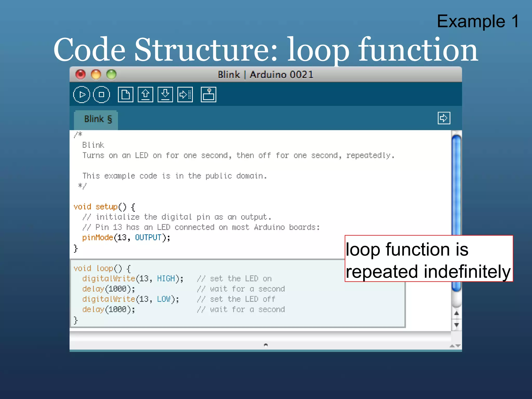
Task: Click the console pane collapse arrows
Action: pos(455,346)
